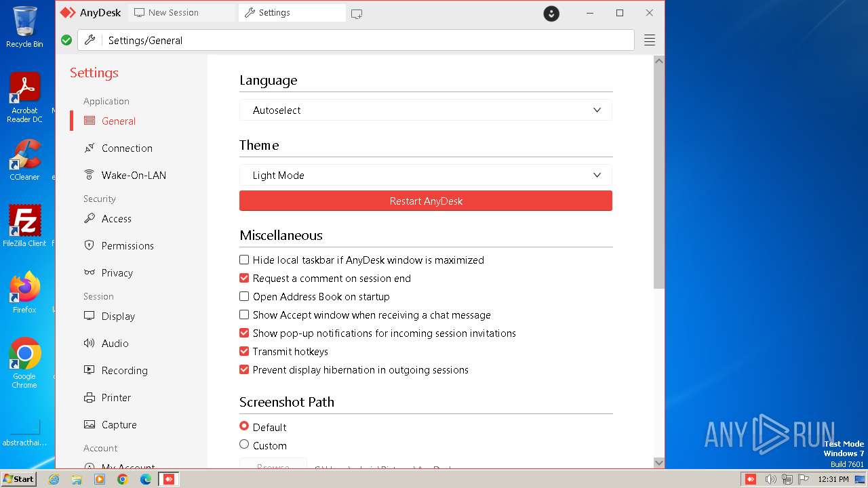Open Acrobat Reader DC desktop shortcut
This screenshot has height=488, width=868.
pyautogui.click(x=24, y=98)
